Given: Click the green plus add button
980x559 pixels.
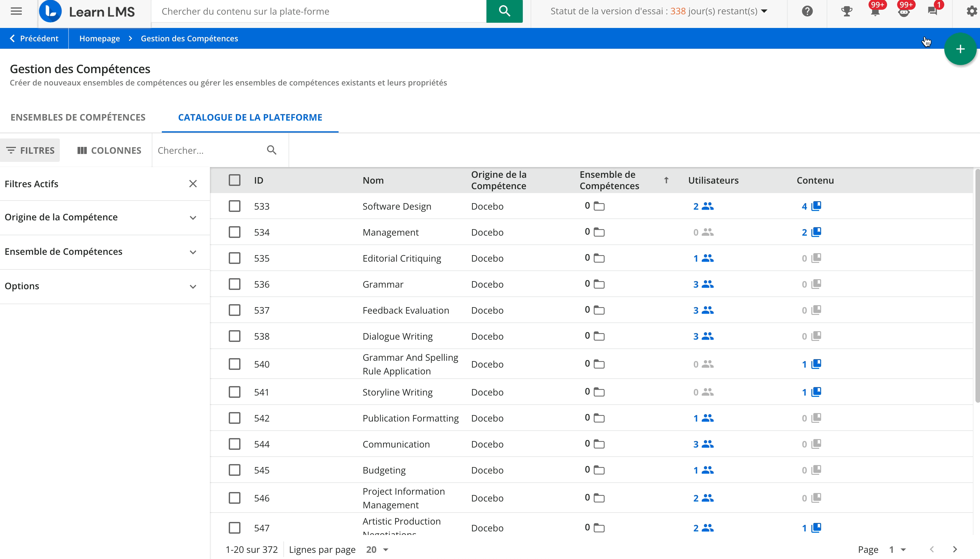Looking at the screenshot, I should pos(960,49).
